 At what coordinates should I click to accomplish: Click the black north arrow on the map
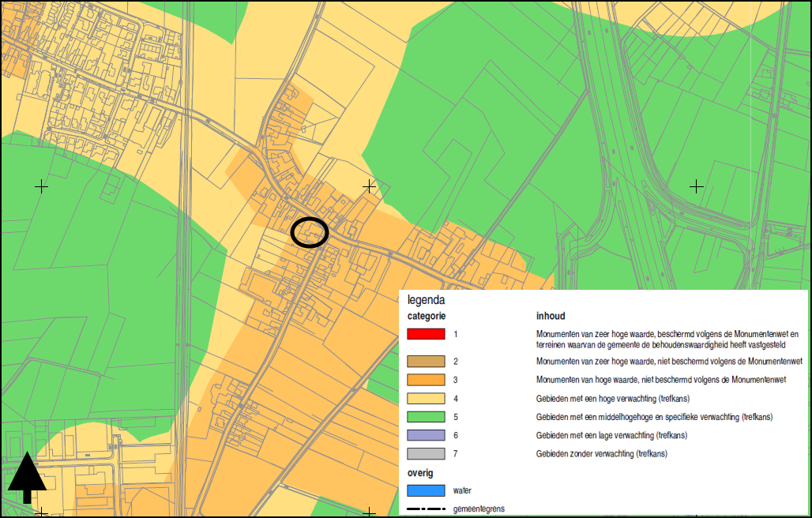27,478
